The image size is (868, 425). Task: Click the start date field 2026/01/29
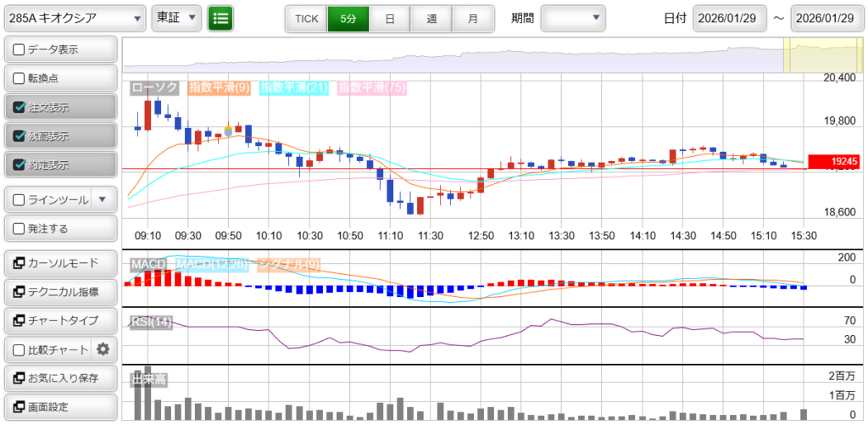(729, 18)
